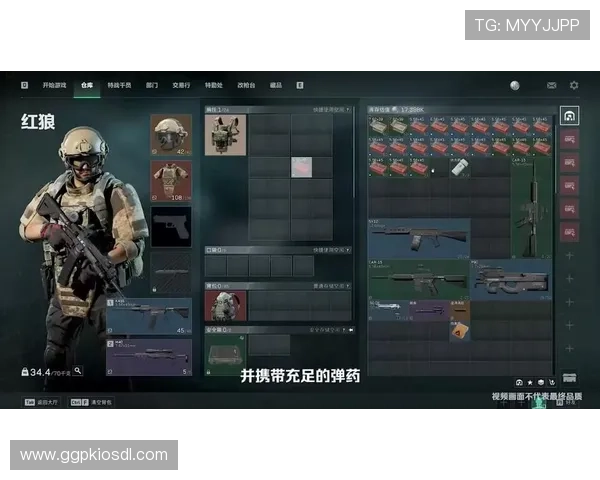The height and width of the screenshot is (480, 600).
Task: Click the arrow icon beside 安全箱 dropdown
Action: (x=351, y=330)
